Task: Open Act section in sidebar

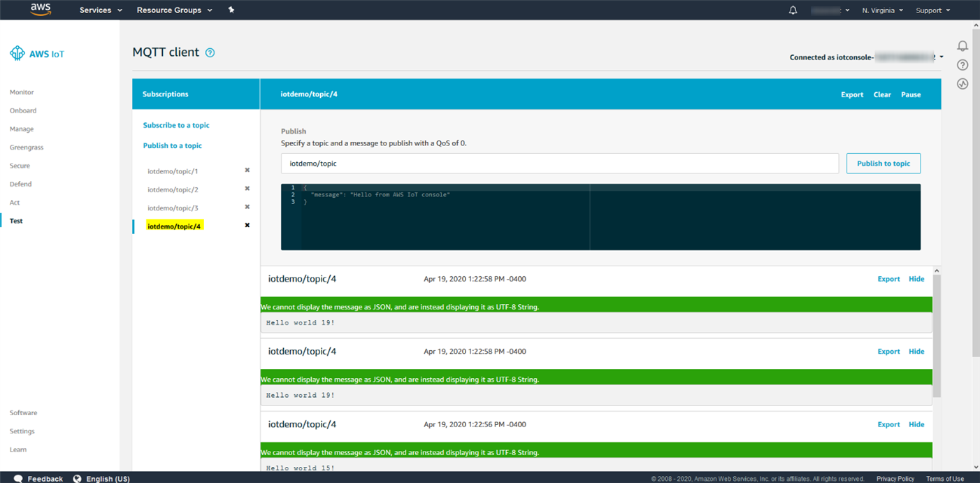Action: click(x=15, y=203)
